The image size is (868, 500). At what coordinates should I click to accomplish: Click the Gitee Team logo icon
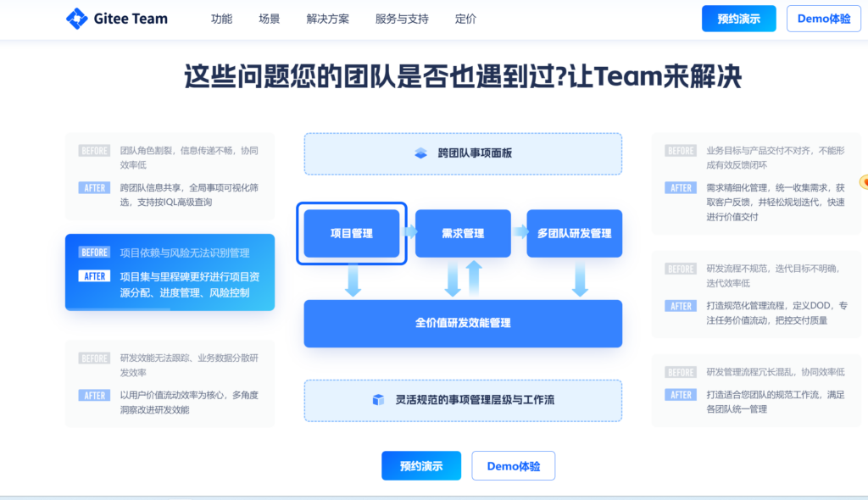tap(75, 18)
